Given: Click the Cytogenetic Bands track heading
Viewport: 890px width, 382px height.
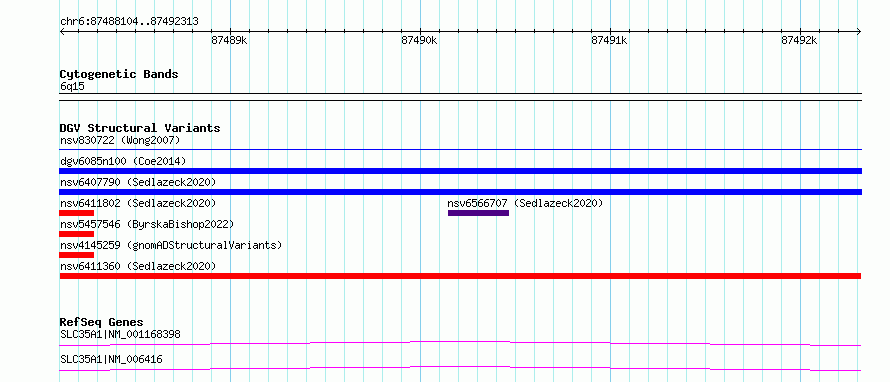Looking at the screenshot, I should pyautogui.click(x=119, y=74).
